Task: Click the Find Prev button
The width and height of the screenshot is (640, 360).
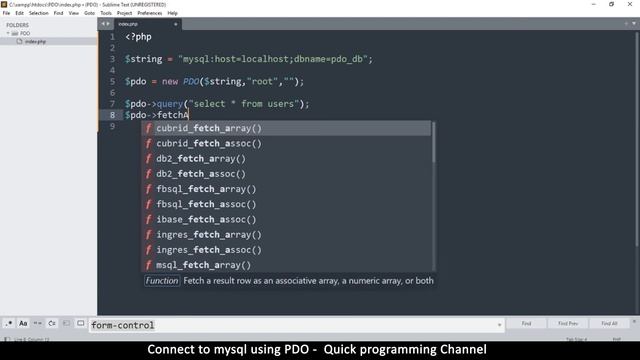Action: click(568, 324)
